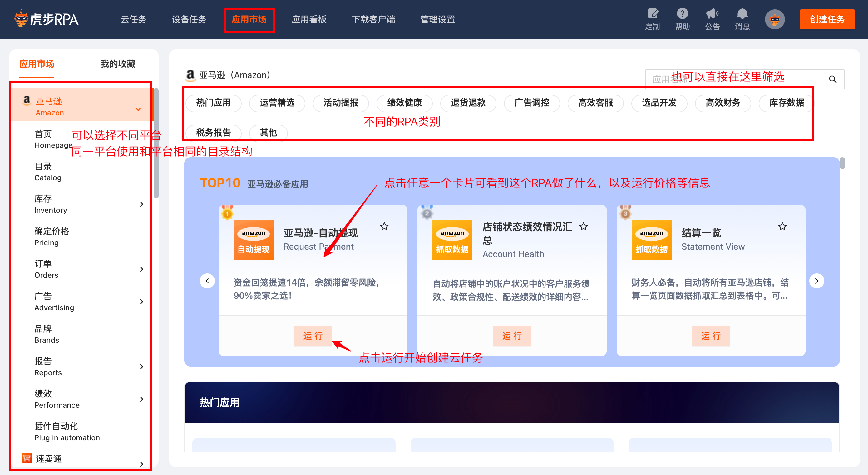This screenshot has height=475, width=868.
Task: Run the 结算一览 app
Action: 711,336
